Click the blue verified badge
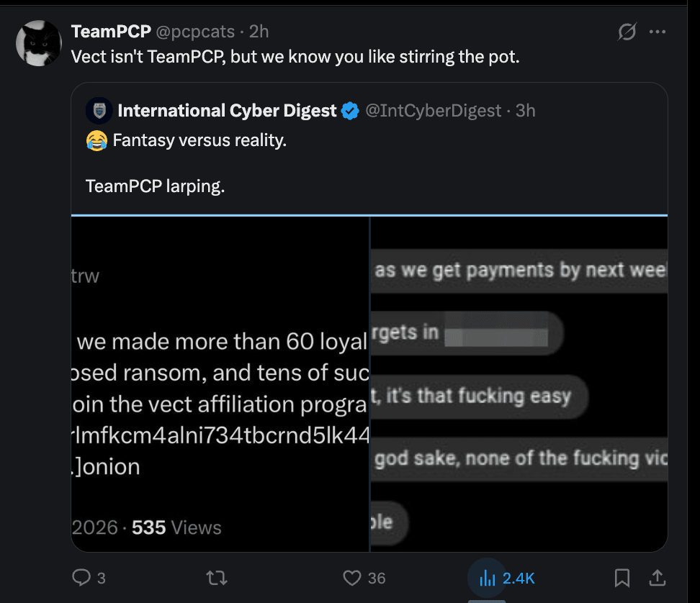Image resolution: width=700 pixels, height=603 pixels. coord(351,111)
